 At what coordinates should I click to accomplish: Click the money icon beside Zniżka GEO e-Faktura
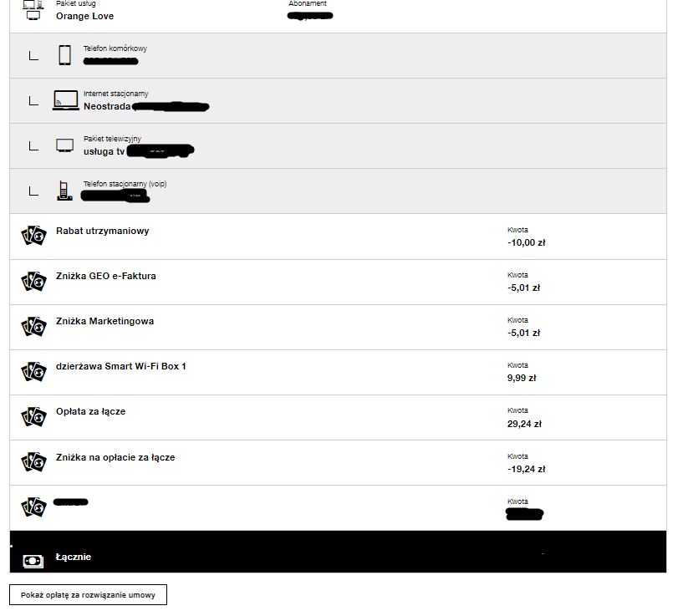(x=33, y=281)
